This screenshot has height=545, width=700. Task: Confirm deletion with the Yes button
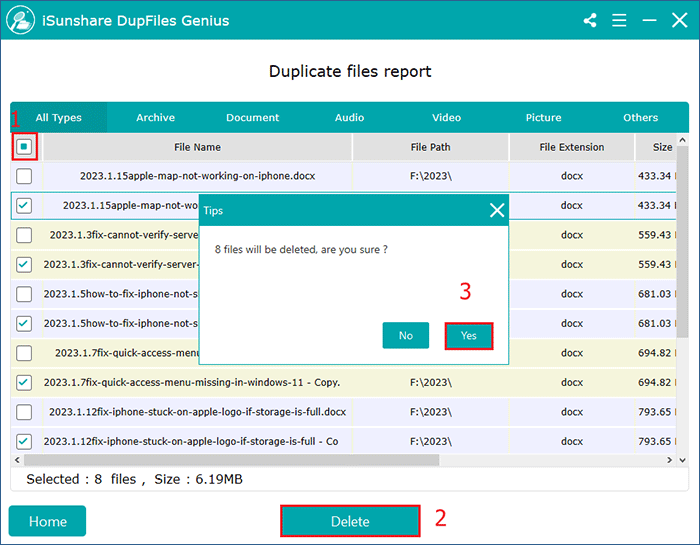click(469, 336)
